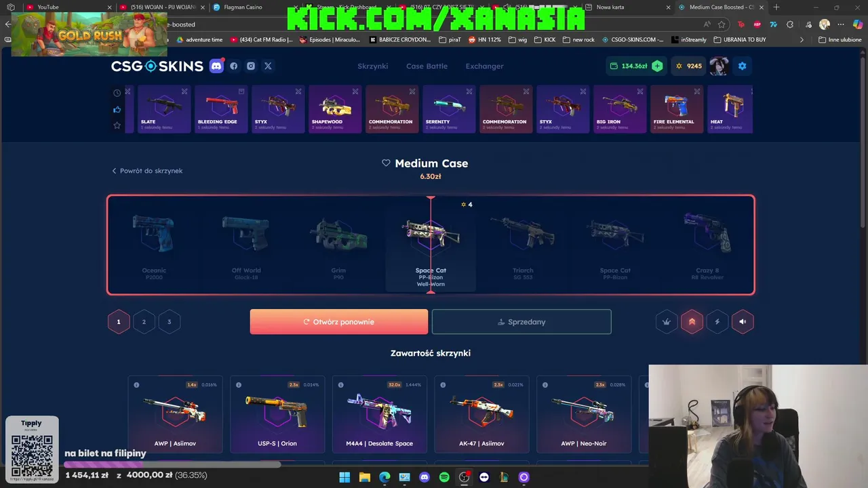Click Otwórz ponownie button

[339, 322]
